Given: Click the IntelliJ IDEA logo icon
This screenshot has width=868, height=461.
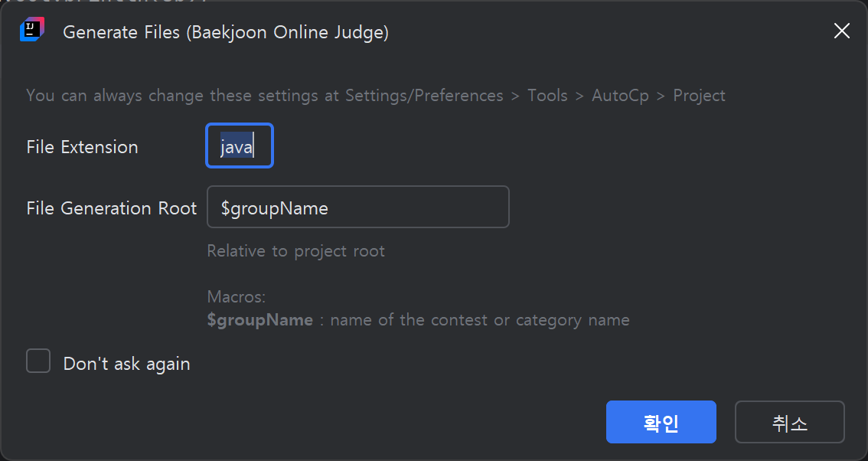Looking at the screenshot, I should point(32,30).
